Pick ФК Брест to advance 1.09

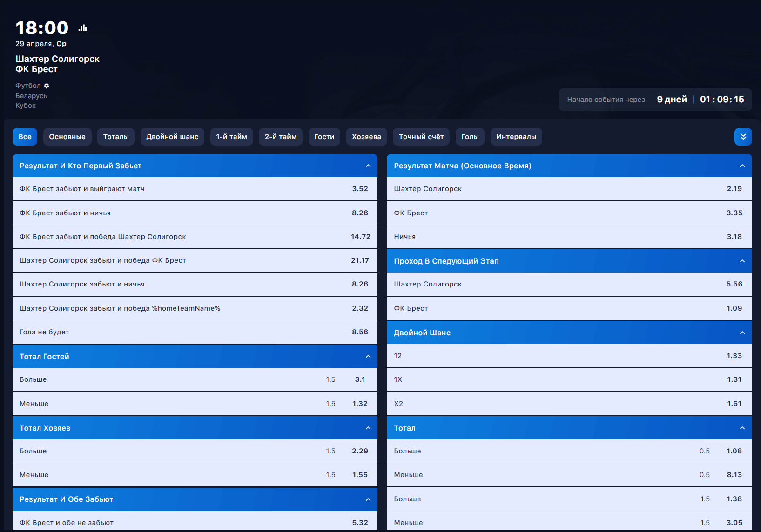point(569,308)
